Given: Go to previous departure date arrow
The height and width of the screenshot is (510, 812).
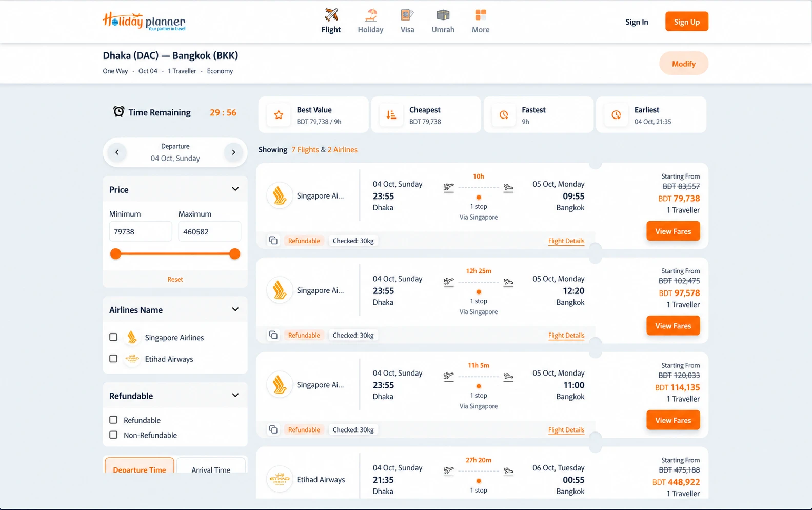Looking at the screenshot, I should tap(117, 152).
